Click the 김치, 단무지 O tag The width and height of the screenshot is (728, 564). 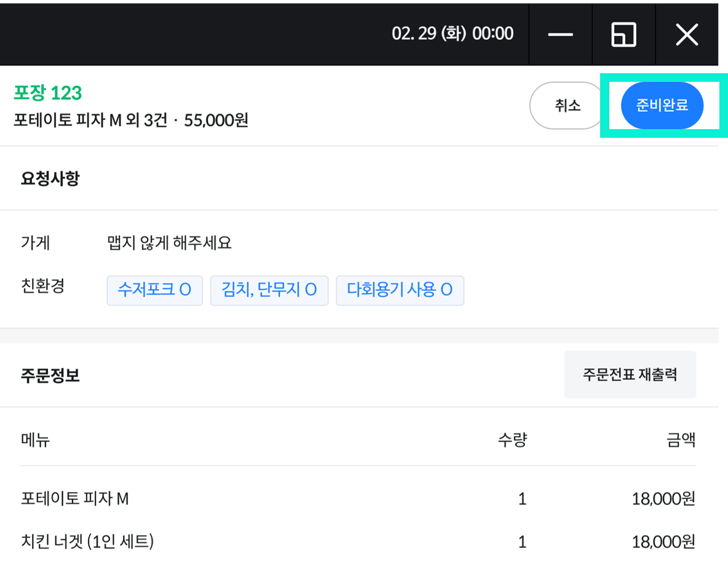269,290
